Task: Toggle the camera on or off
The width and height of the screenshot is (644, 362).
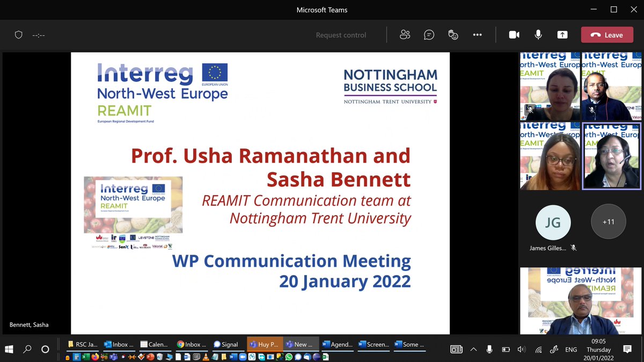Action: (x=514, y=35)
